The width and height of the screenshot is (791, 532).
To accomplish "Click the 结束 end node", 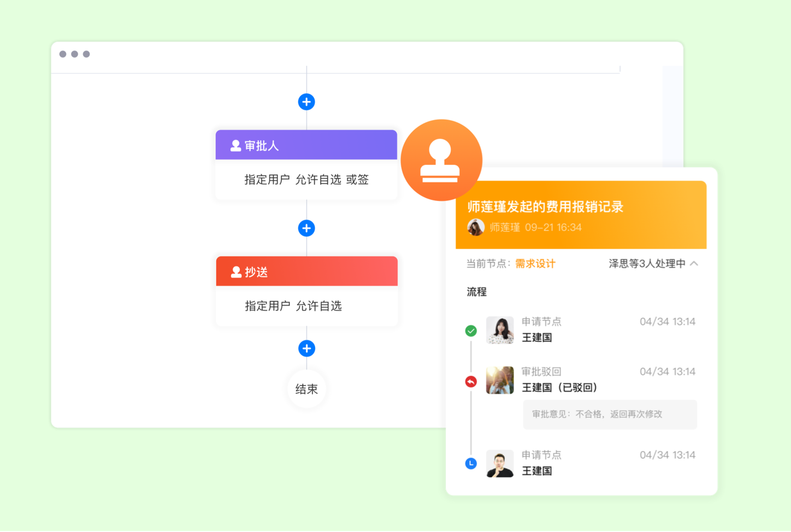I will point(306,389).
